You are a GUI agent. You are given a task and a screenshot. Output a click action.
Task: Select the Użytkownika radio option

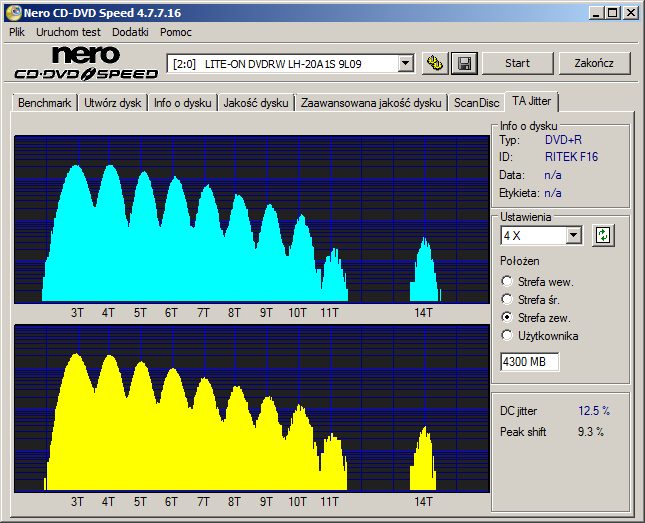507,335
